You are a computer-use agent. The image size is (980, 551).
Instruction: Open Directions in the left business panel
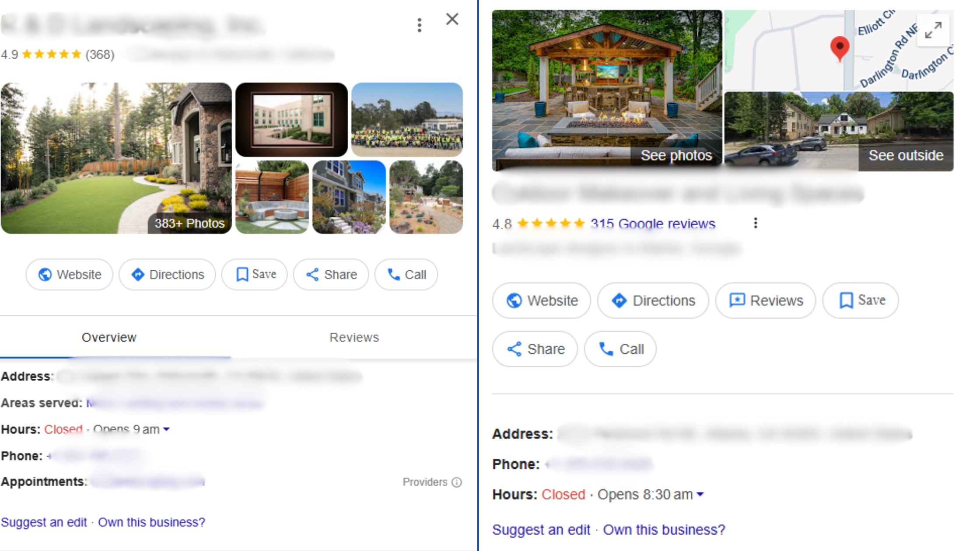(167, 275)
